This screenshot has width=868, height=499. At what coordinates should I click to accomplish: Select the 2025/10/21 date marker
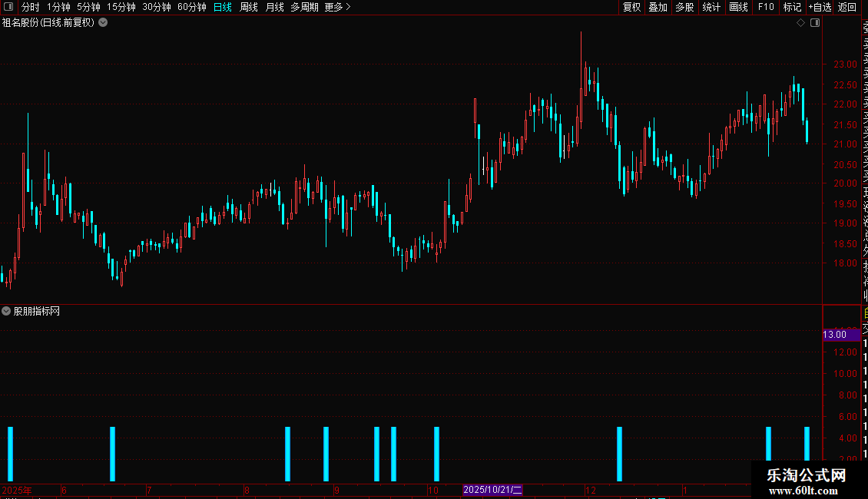point(492,490)
